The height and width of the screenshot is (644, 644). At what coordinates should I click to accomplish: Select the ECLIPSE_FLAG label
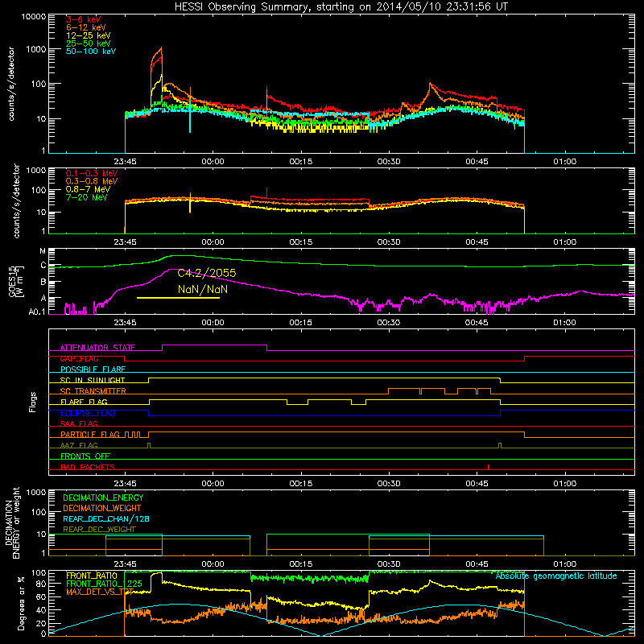[x=88, y=413]
